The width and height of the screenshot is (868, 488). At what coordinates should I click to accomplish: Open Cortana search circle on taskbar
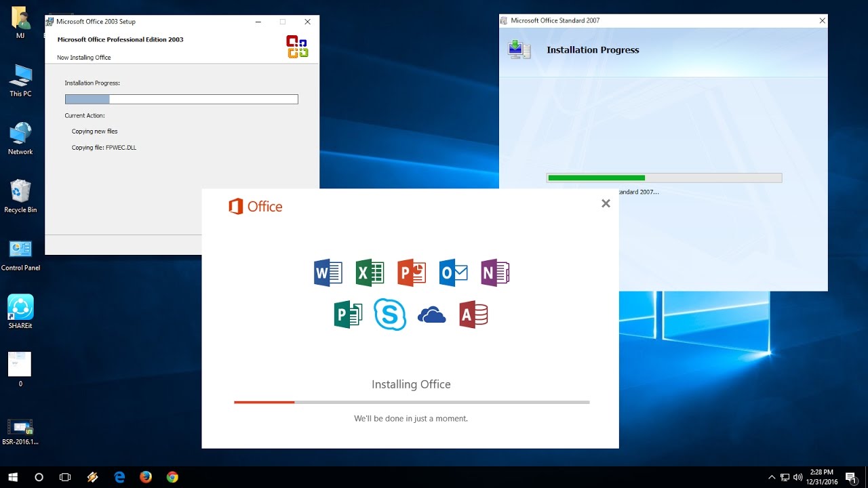click(x=39, y=477)
